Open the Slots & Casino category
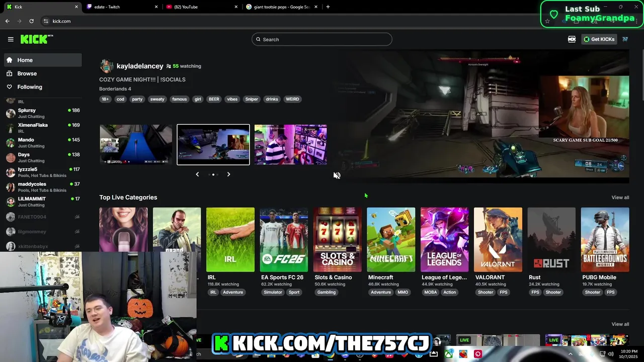Screen dimensions: 644x362 click(337, 239)
